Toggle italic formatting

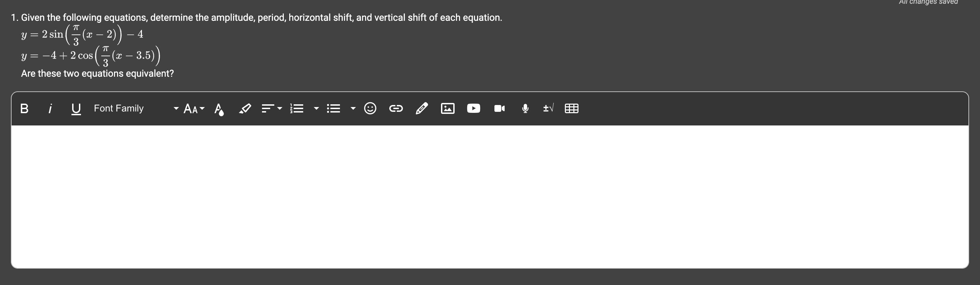(x=50, y=109)
